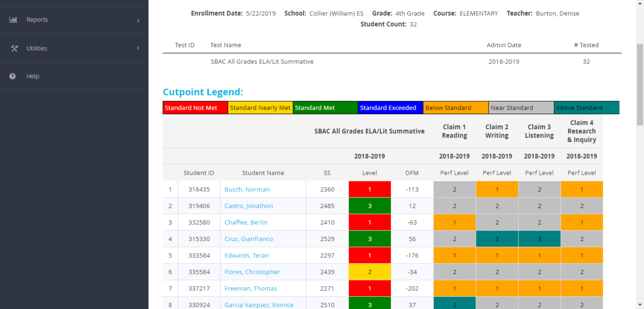Expand the Utilities menu chevron

click(x=138, y=48)
